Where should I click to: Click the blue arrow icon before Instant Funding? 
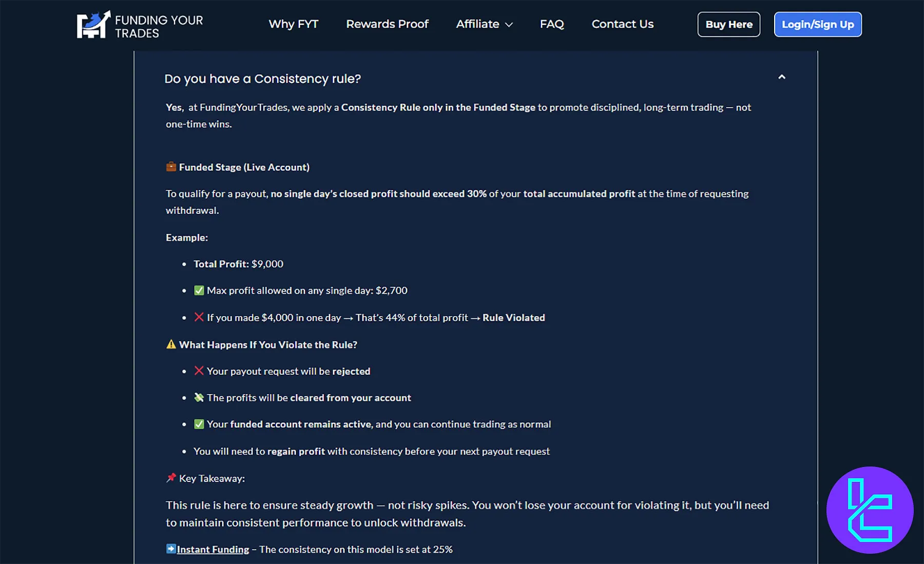pyautogui.click(x=171, y=549)
